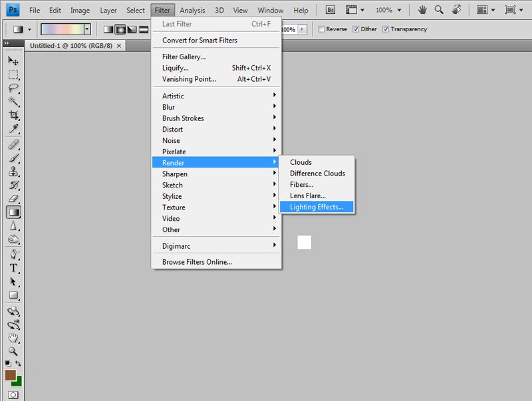Open the File menu

click(x=35, y=11)
